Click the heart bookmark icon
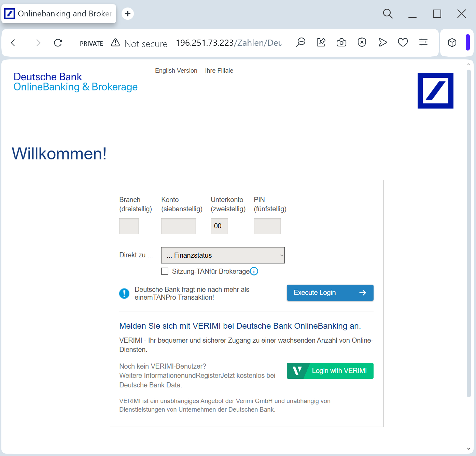 point(403,42)
